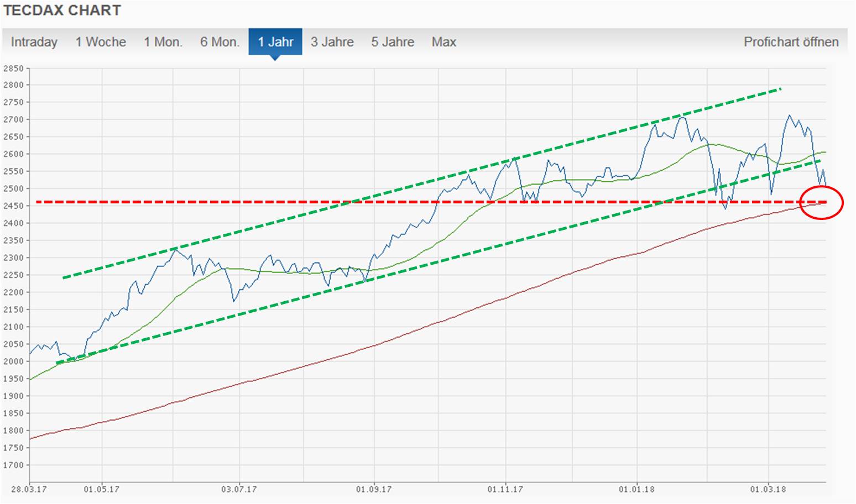The width and height of the screenshot is (856, 504).
Task: Switch to the Intraday tab
Action: [34, 42]
